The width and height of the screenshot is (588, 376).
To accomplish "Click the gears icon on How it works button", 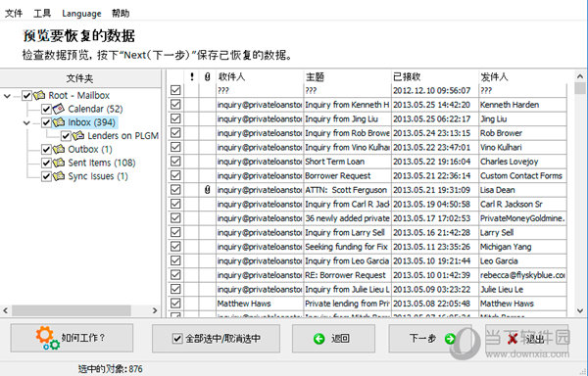I will 47,338.
